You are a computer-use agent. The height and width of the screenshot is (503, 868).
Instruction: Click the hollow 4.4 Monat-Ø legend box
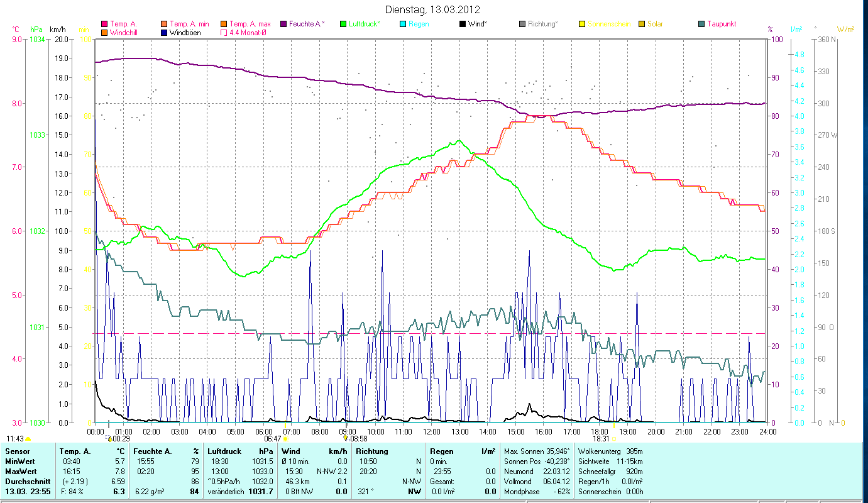coord(223,33)
